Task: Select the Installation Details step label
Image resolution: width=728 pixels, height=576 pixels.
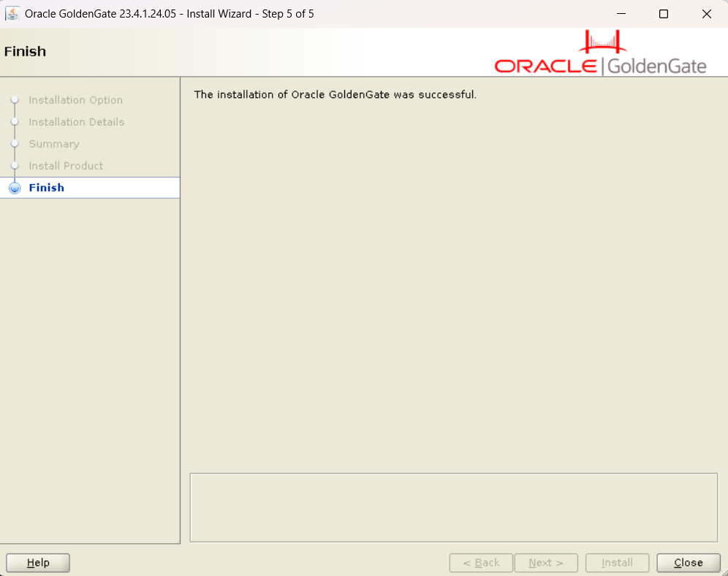Action: pyautogui.click(x=76, y=122)
